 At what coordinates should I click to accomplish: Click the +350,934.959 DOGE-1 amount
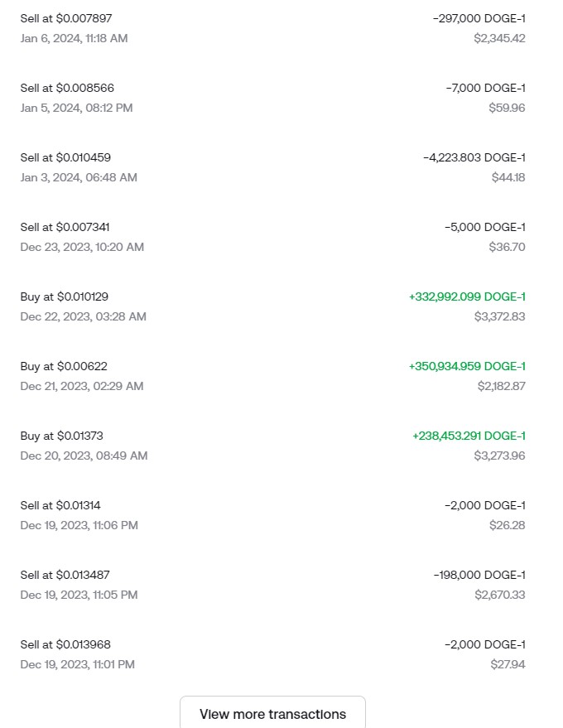[x=467, y=366]
